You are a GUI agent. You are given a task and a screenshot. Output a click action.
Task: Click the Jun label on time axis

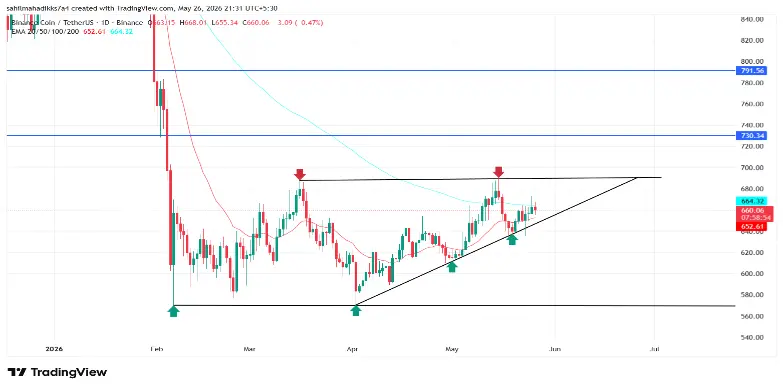554,349
